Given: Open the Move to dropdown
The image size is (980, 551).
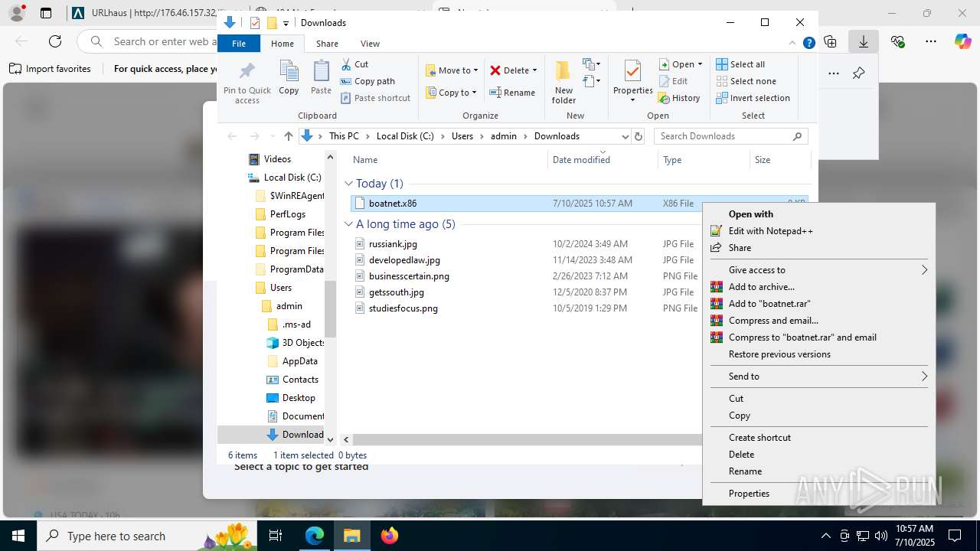Looking at the screenshot, I should tap(452, 70).
